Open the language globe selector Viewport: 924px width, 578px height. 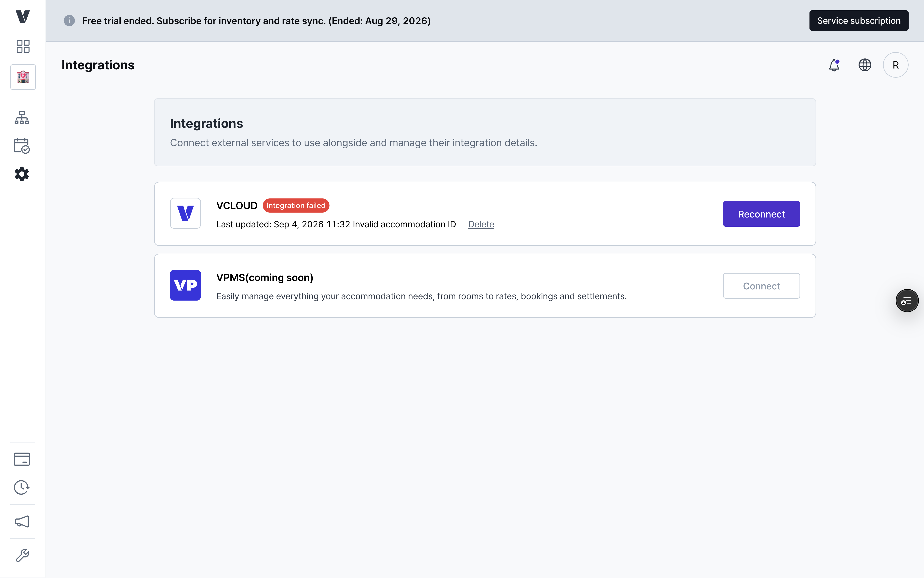865,65
